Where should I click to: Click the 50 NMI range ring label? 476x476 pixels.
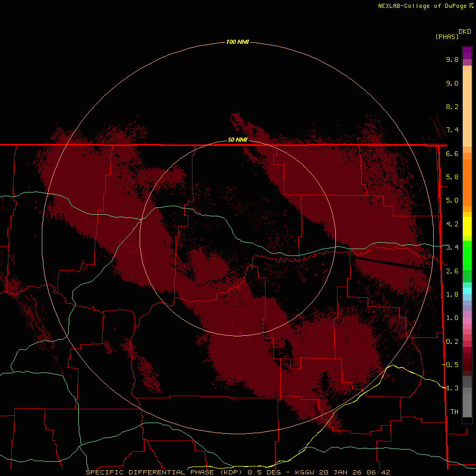pyautogui.click(x=237, y=140)
